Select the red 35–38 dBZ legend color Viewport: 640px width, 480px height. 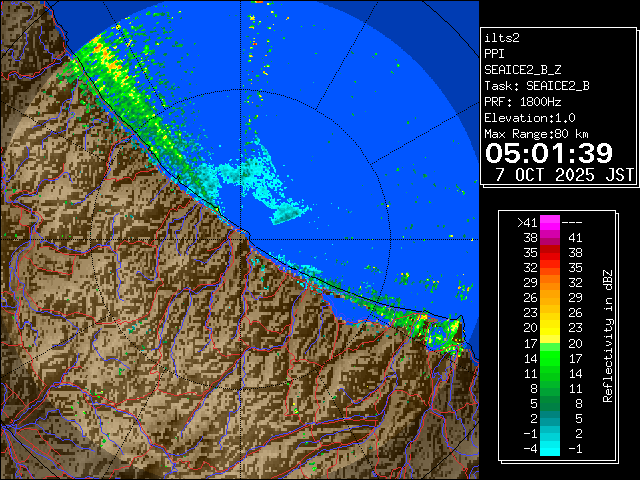pyautogui.click(x=550, y=254)
